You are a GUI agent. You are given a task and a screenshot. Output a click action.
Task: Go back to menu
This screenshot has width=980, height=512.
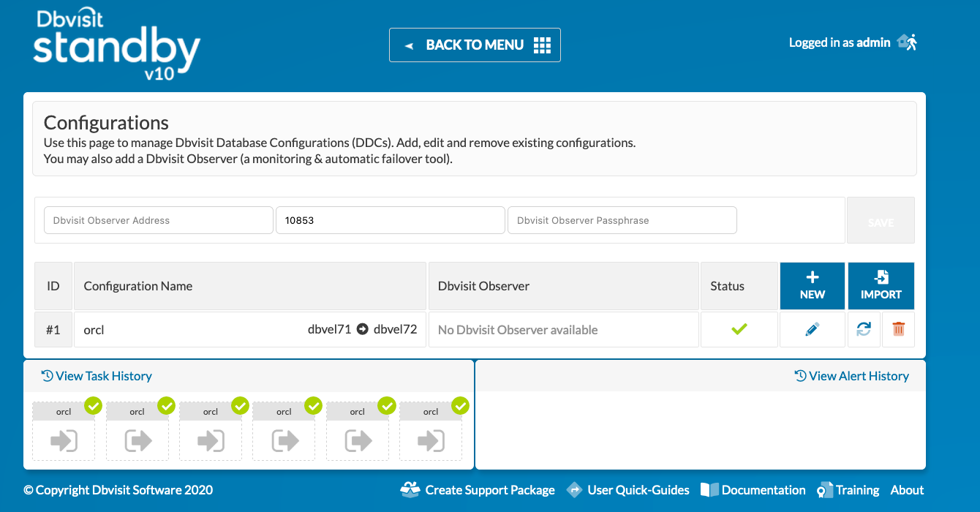coord(475,45)
